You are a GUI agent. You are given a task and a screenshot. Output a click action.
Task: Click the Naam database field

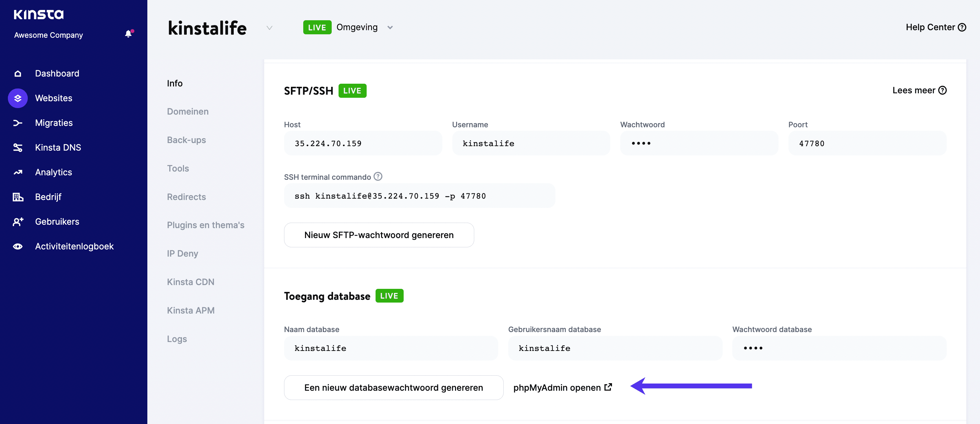point(391,348)
